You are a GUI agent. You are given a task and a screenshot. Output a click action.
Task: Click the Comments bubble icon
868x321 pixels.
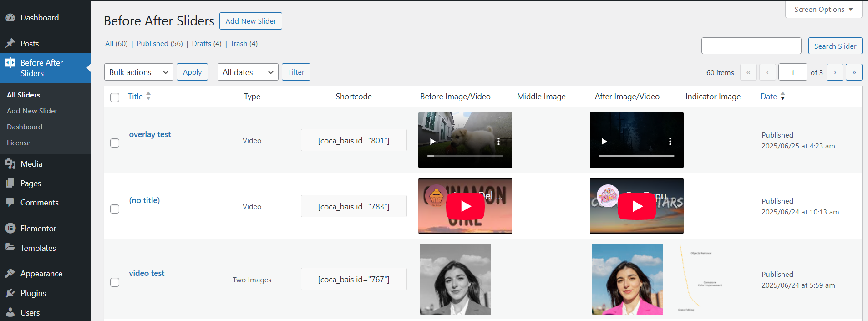tap(10, 203)
